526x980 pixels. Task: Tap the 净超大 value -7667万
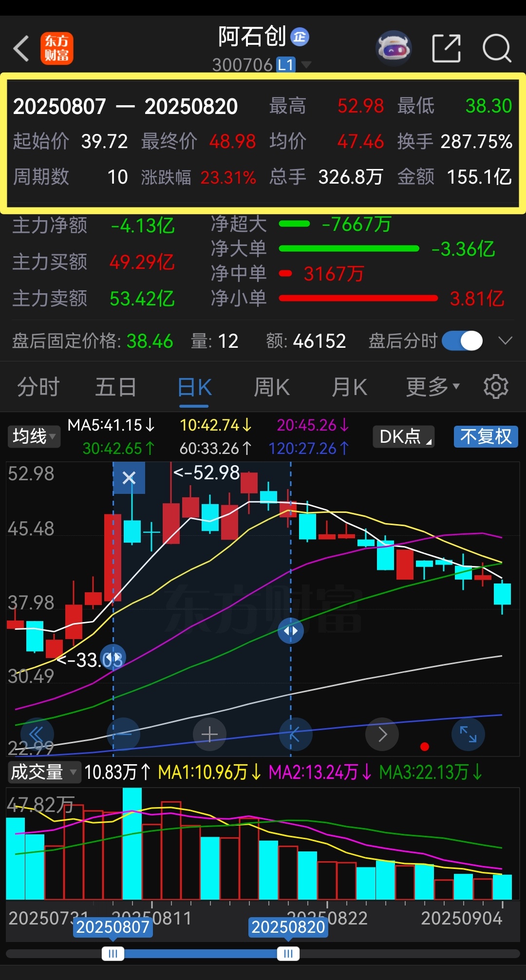point(357,224)
